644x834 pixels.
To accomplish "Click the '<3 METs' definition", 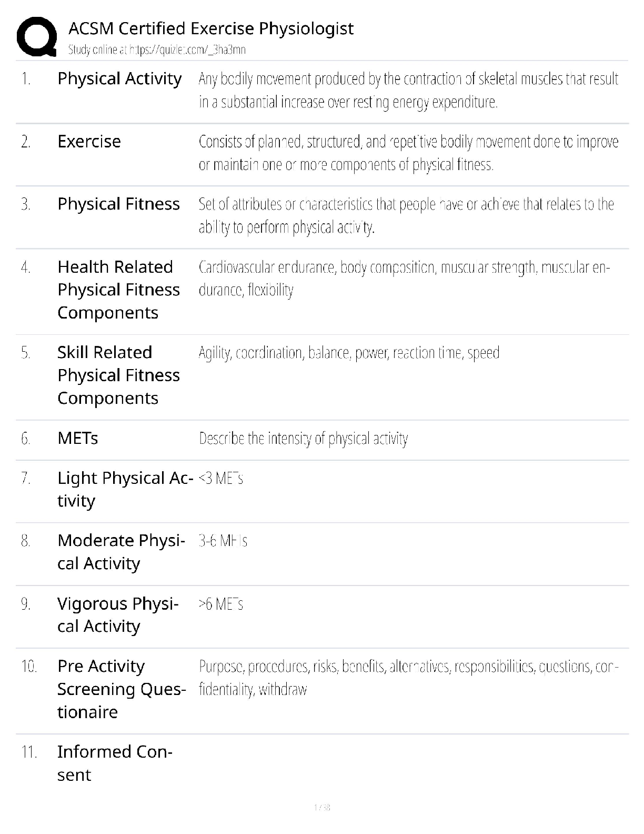I will coord(221,478).
